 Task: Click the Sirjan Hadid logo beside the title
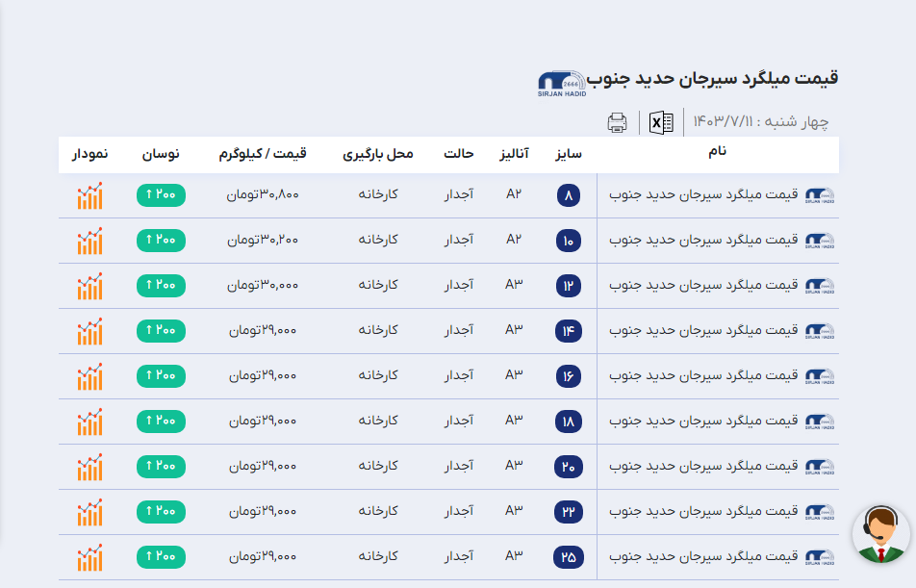pos(560,83)
